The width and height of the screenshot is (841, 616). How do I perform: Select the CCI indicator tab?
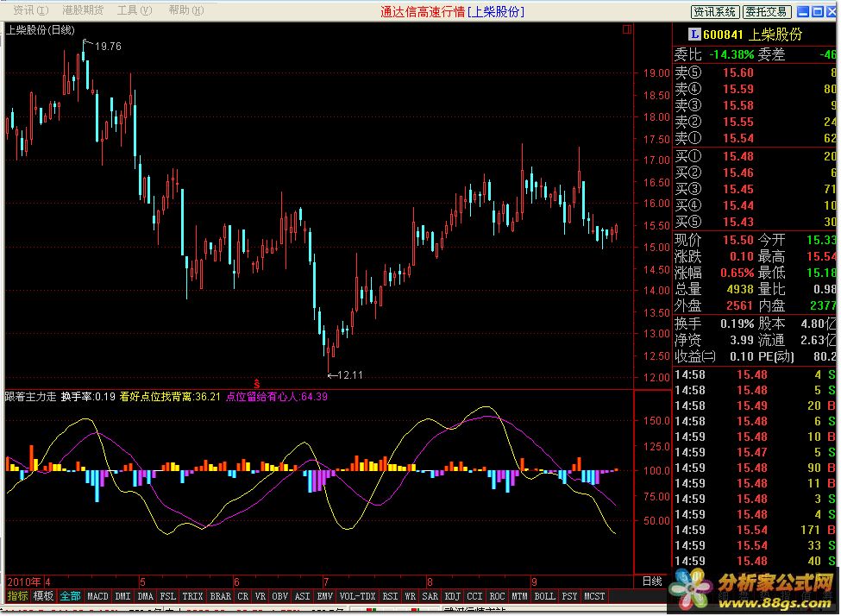click(474, 595)
